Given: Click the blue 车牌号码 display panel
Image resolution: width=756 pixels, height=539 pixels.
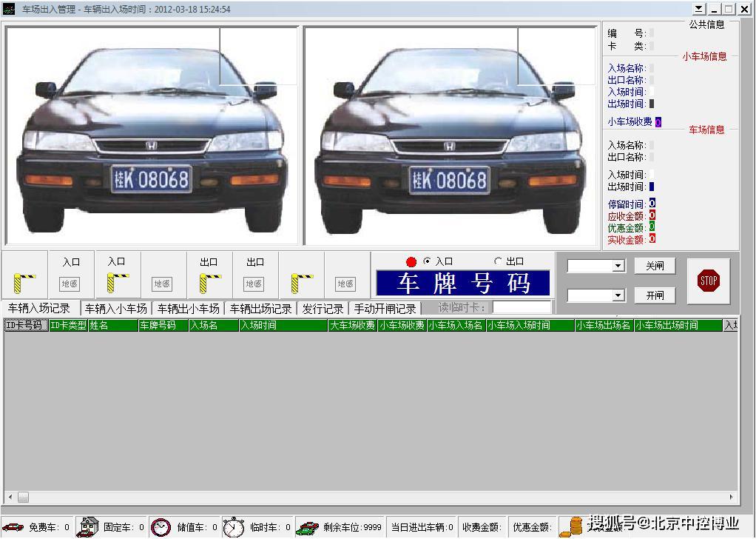Looking at the screenshot, I should point(463,283).
